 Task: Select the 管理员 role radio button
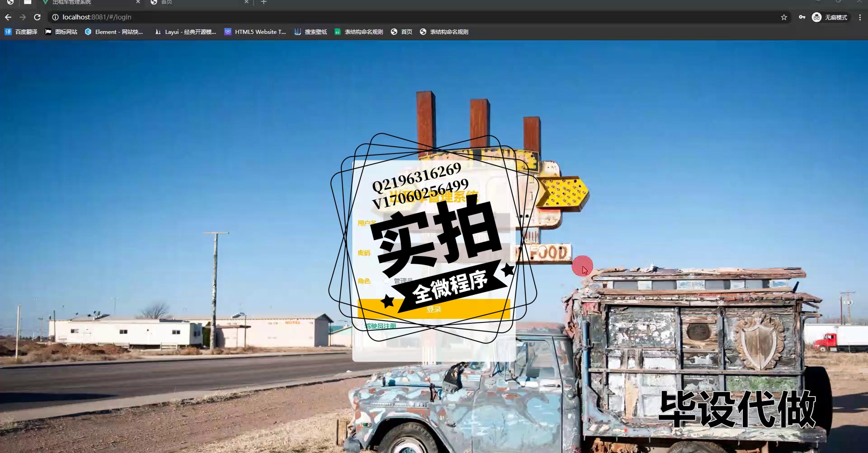click(x=387, y=281)
